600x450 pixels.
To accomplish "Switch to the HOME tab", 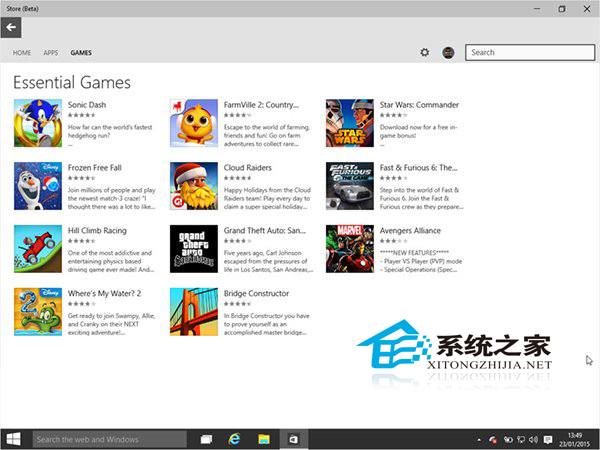I will tap(22, 53).
